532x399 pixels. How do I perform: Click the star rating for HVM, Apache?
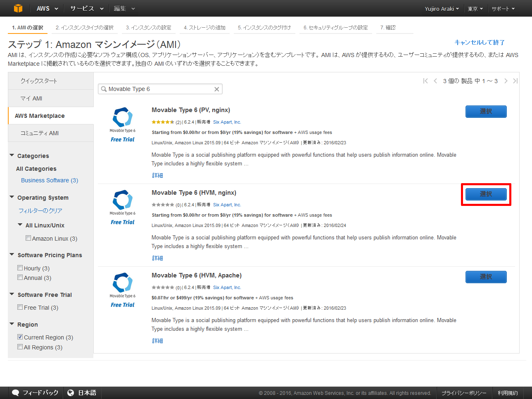tap(163, 288)
